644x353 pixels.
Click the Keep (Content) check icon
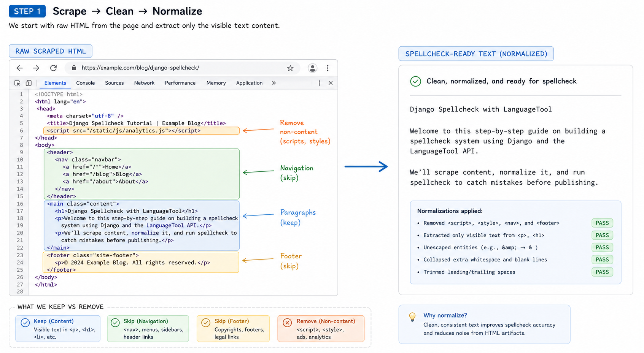tap(25, 323)
